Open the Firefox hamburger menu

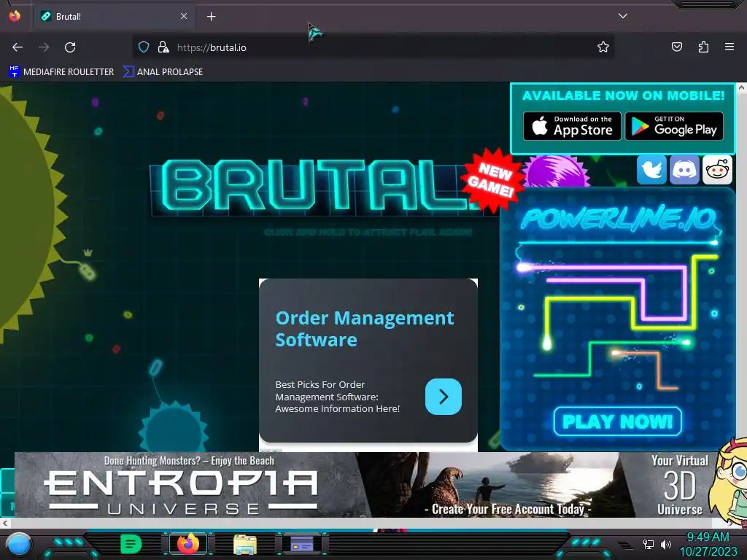(729, 47)
